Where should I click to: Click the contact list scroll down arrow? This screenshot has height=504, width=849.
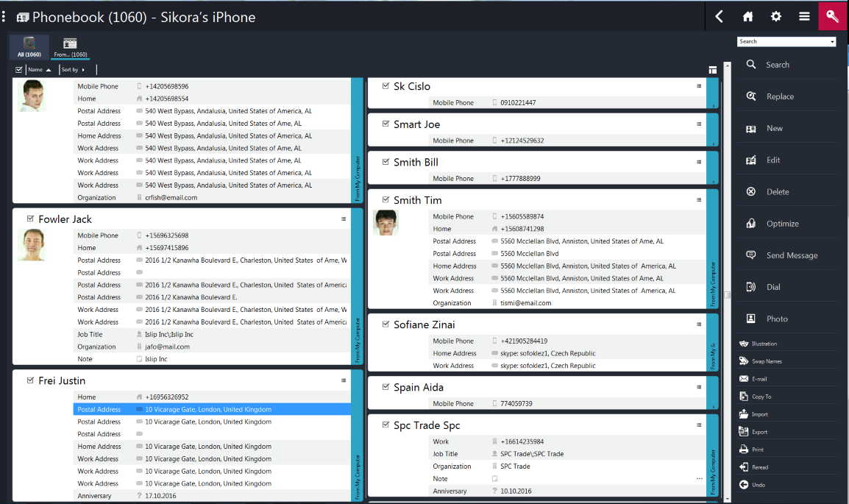point(727,498)
